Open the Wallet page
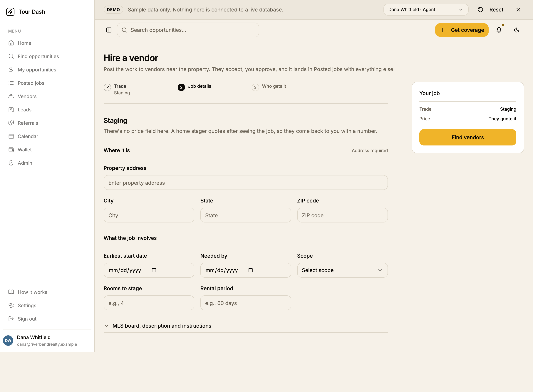Viewport: 533px width, 392px height. pyautogui.click(x=47, y=150)
